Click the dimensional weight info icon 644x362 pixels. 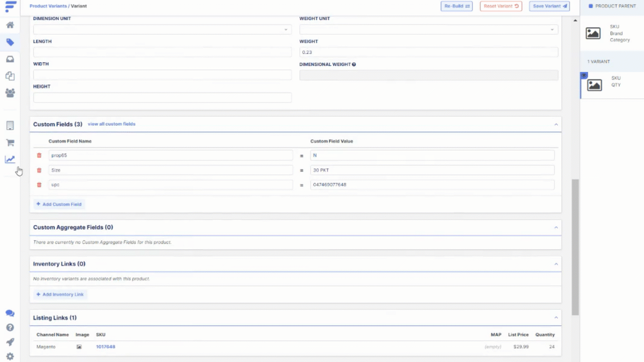coord(354,64)
